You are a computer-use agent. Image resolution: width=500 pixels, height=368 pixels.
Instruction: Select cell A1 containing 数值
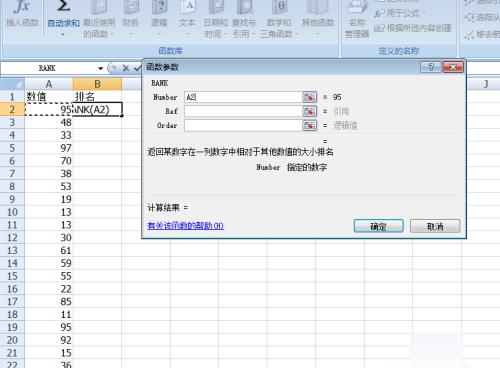click(49, 97)
